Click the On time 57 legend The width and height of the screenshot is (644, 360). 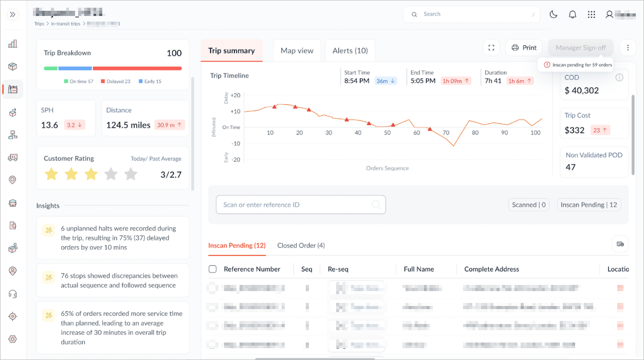point(79,81)
